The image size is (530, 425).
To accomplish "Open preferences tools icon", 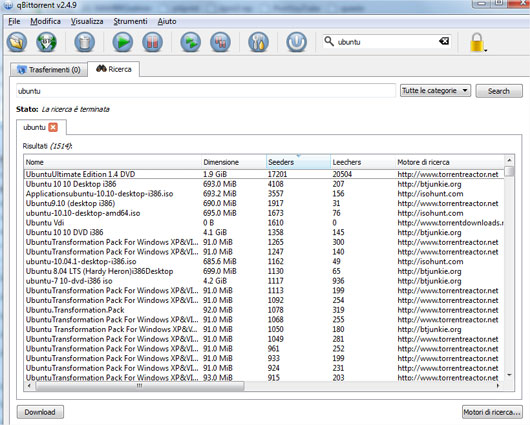I will 259,42.
